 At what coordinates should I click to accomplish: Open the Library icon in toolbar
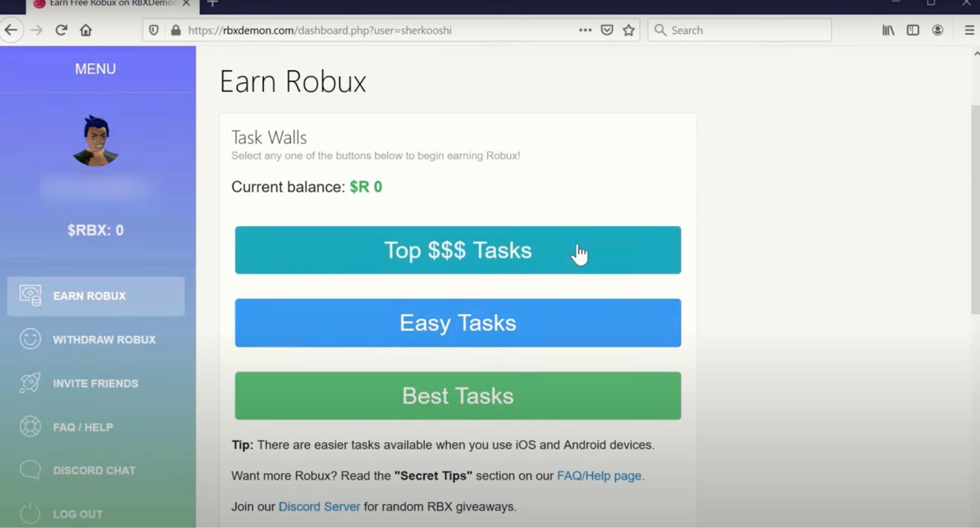pos(888,30)
